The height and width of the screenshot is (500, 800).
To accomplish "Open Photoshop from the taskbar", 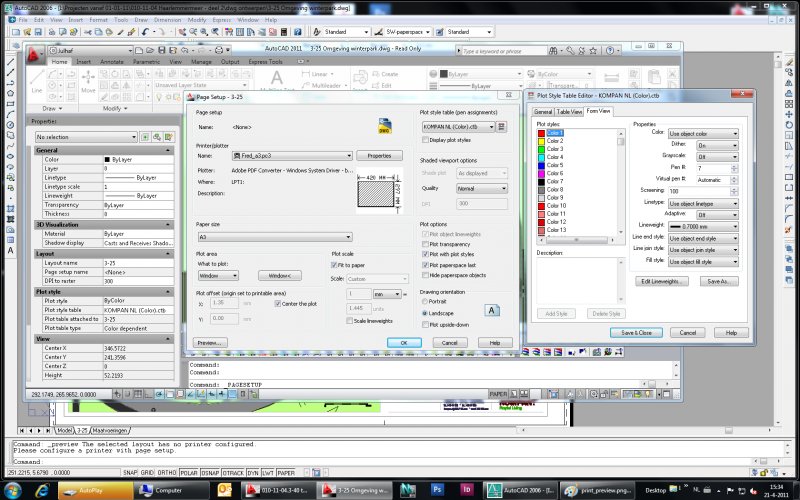I will point(438,490).
